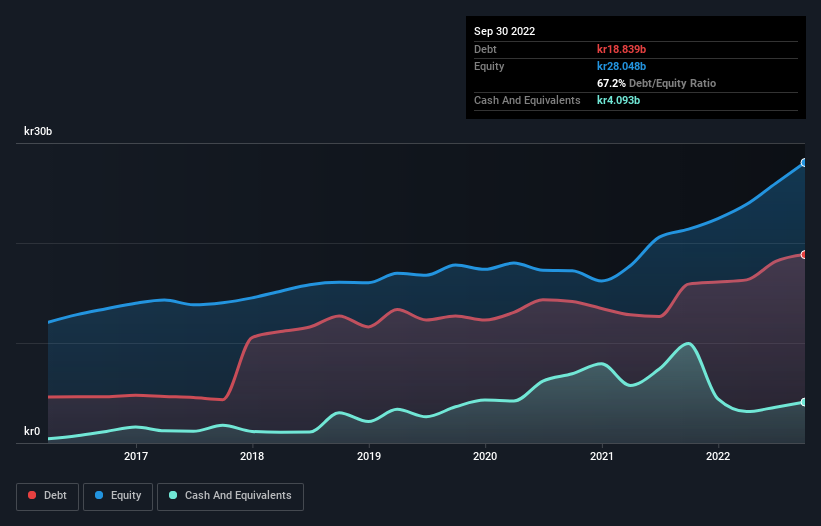Click the kr30b y-axis label
This screenshot has height=526, width=821.
pyautogui.click(x=38, y=131)
